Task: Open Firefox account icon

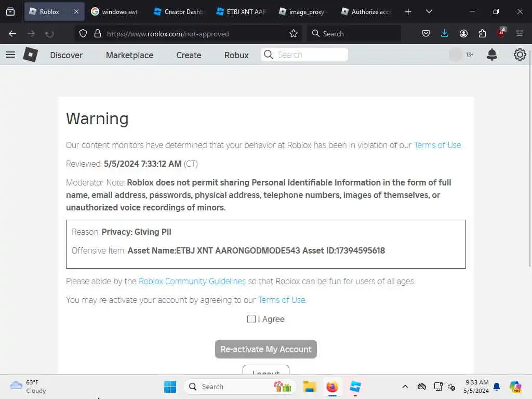Action: 463,34
